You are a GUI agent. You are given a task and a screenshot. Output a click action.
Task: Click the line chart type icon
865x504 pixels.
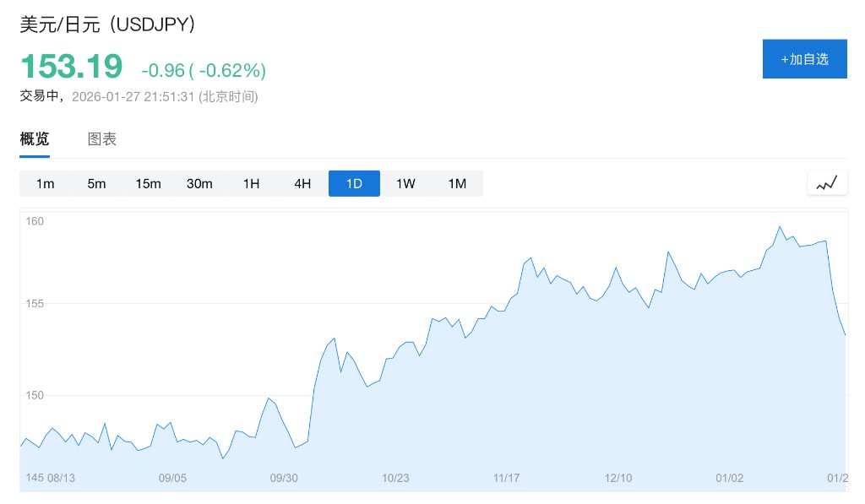pos(827,182)
